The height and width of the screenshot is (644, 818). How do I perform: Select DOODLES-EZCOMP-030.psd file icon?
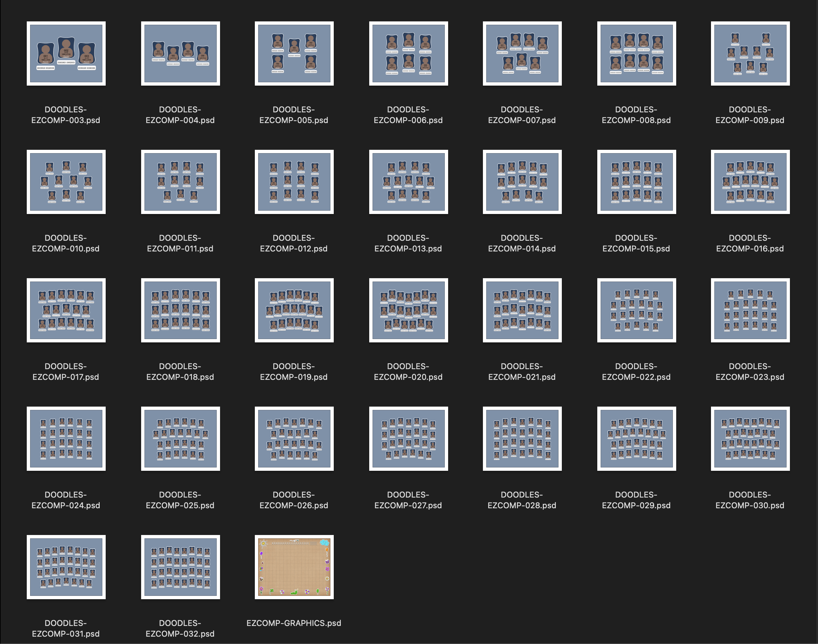point(750,438)
